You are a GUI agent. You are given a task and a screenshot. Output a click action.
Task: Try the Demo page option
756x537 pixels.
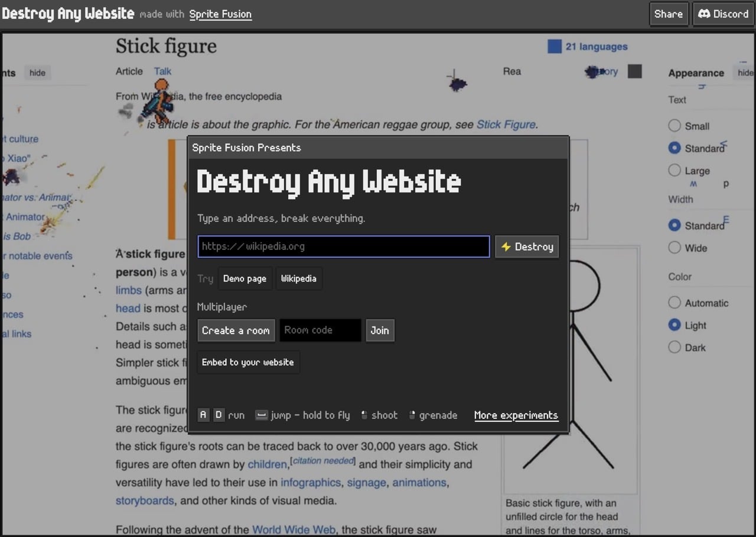pyautogui.click(x=245, y=279)
